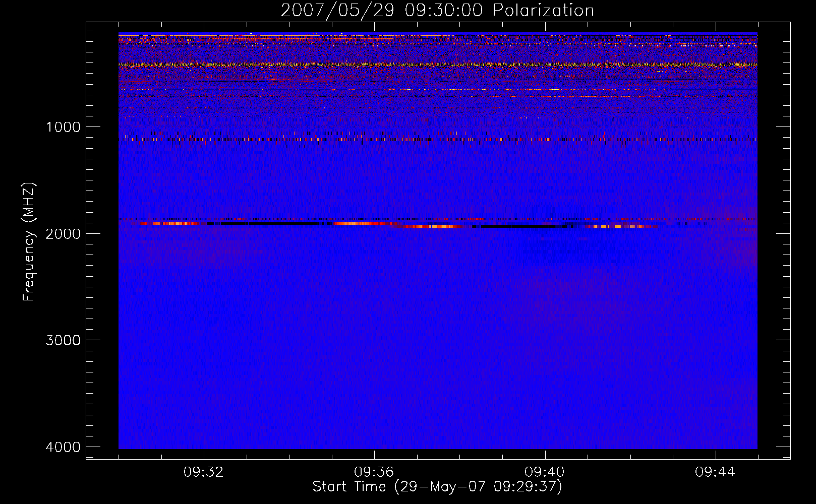Click the 09:36 time tick label
This screenshot has height=504, width=816.
pos(374,472)
